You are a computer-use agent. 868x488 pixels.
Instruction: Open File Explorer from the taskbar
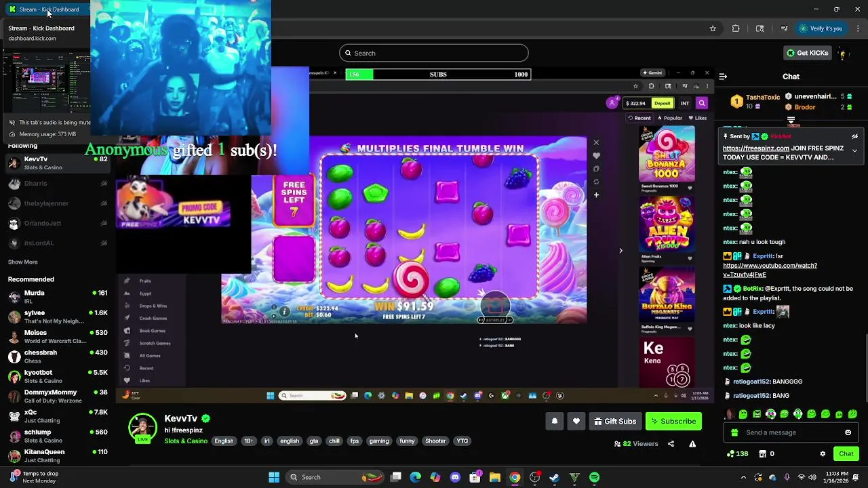[495, 477]
